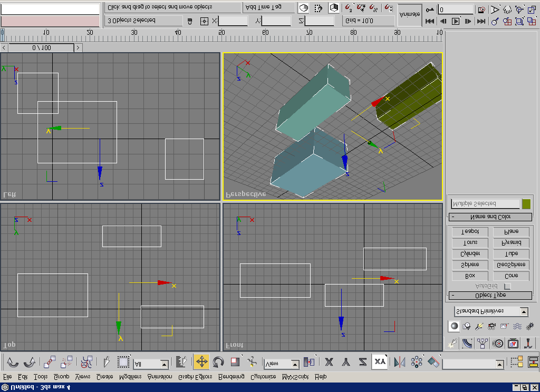
Task: Collapse the Object Type rollout
Action: click(x=490, y=295)
